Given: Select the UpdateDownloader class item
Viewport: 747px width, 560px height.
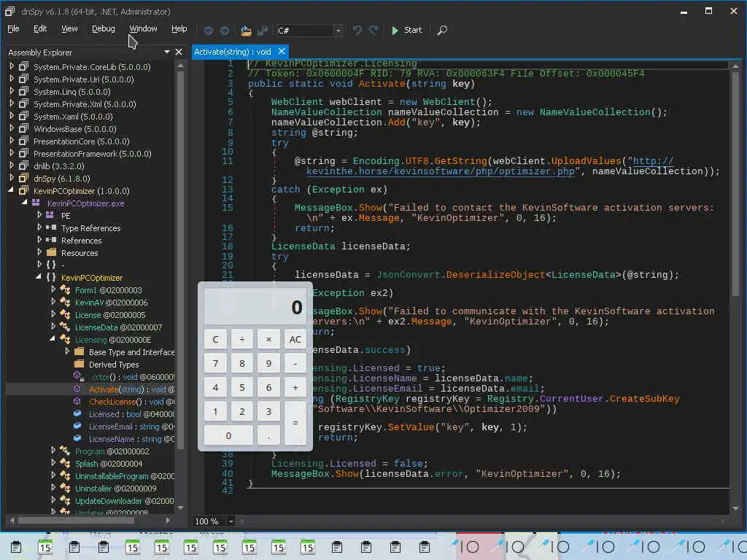Looking at the screenshot, I should 124,500.
